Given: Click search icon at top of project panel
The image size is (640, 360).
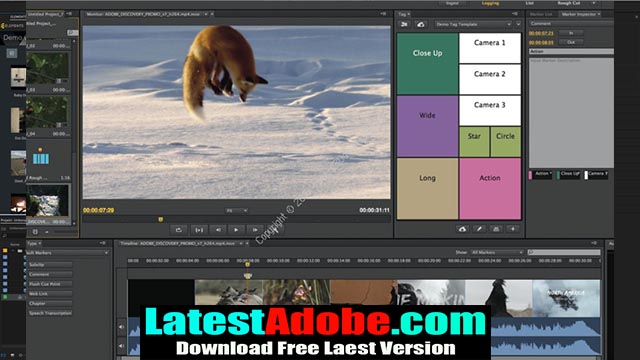Looking at the screenshot, I should 72,32.
